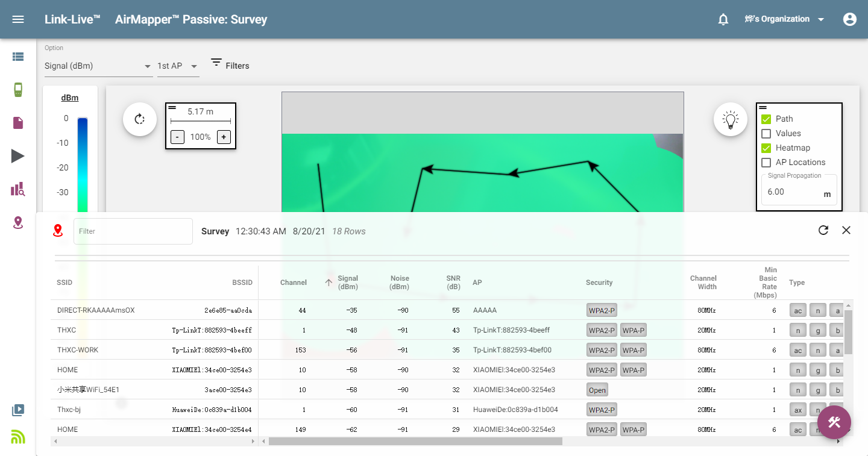868x456 pixels.
Task: Open the Organization dropdown menu
Action: coord(785,19)
